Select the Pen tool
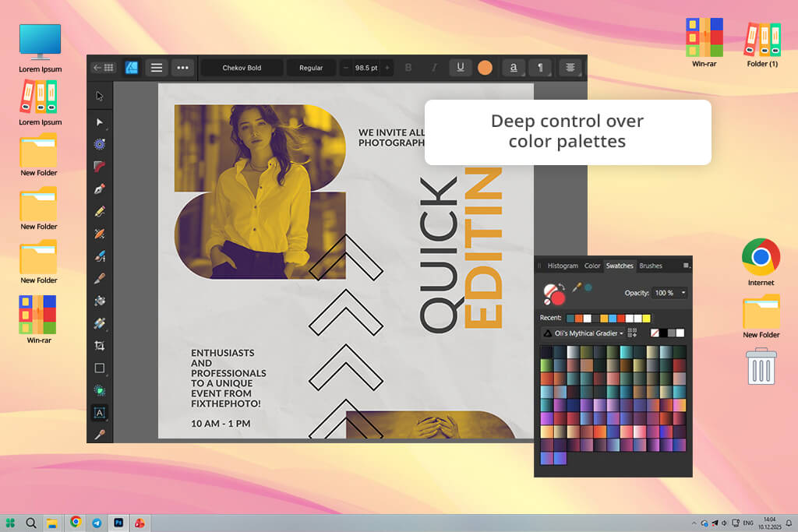This screenshot has height=532, width=798. point(100,189)
